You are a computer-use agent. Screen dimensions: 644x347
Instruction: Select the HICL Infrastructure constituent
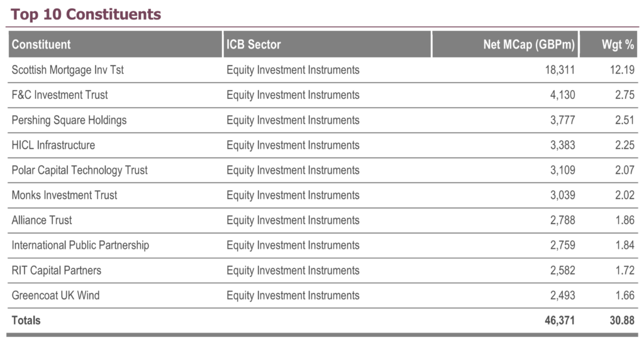tap(53, 145)
